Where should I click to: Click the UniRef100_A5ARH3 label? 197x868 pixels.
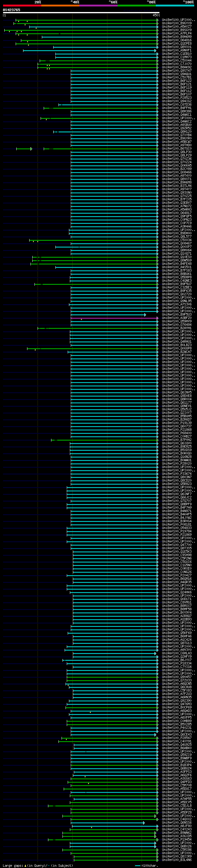coord(177,210)
